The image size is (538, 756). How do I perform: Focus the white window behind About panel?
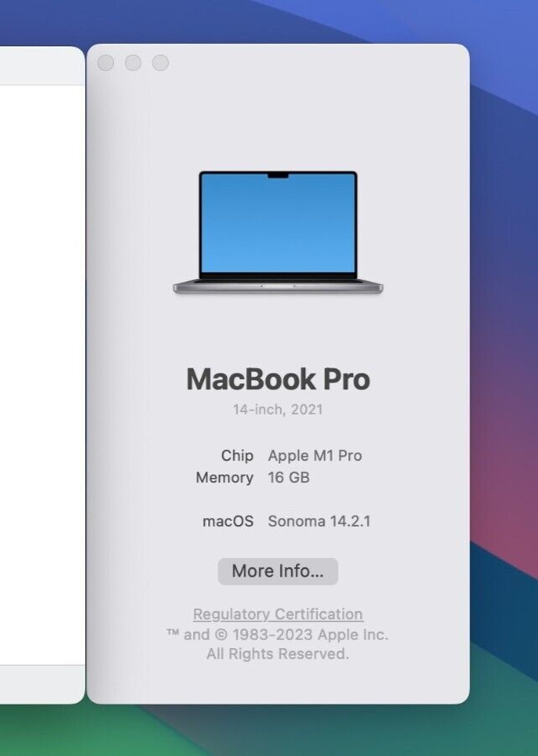coord(42,375)
